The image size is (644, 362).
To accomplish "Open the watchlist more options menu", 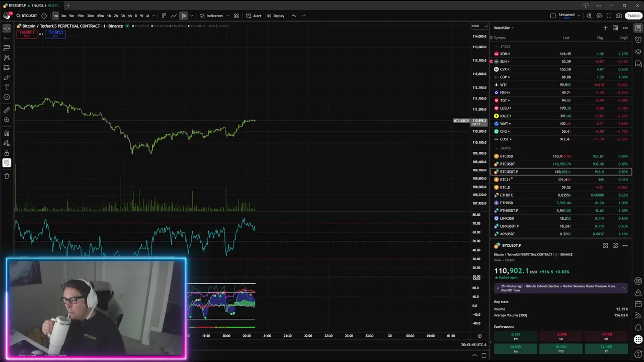I will (x=625, y=28).
